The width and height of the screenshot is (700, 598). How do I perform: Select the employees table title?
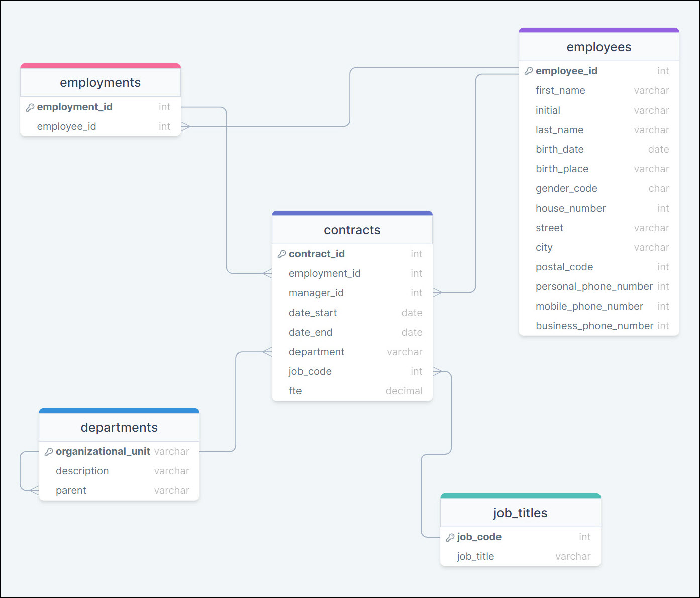(x=598, y=47)
